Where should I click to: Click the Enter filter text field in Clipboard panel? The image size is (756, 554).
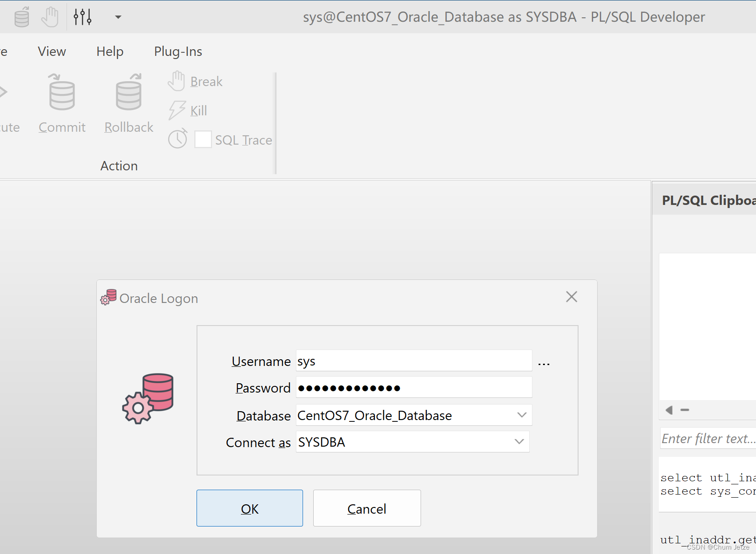point(708,439)
